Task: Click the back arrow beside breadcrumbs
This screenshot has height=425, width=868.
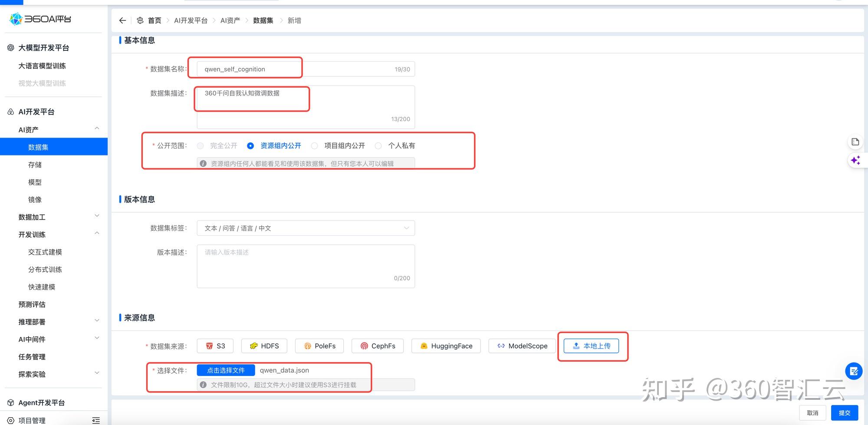Action: tap(122, 20)
